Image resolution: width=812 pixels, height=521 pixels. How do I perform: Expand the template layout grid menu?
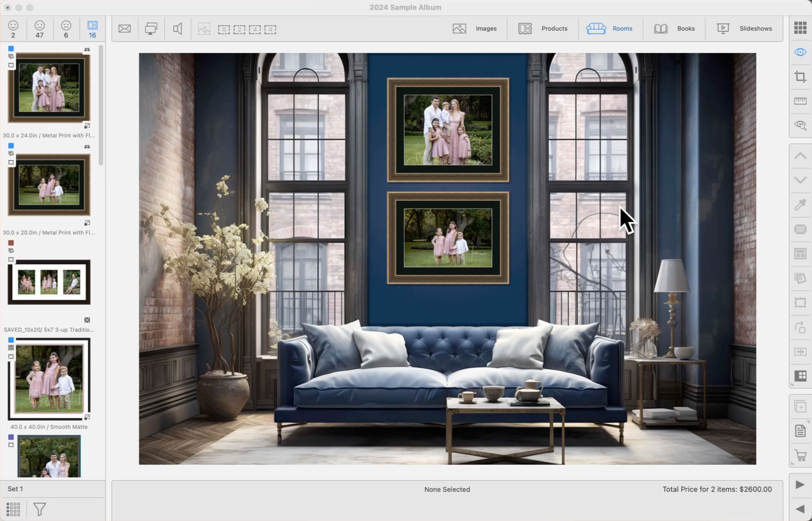pos(800,376)
